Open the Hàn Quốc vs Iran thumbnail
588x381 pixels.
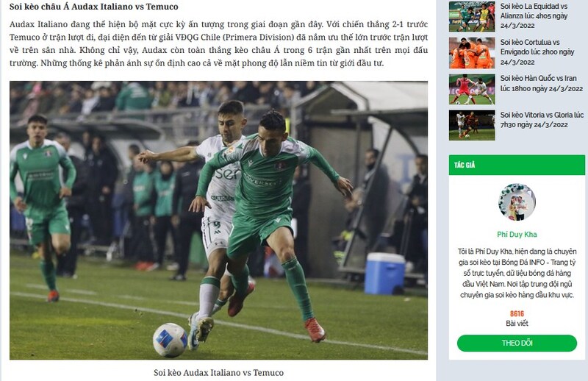coord(472,89)
